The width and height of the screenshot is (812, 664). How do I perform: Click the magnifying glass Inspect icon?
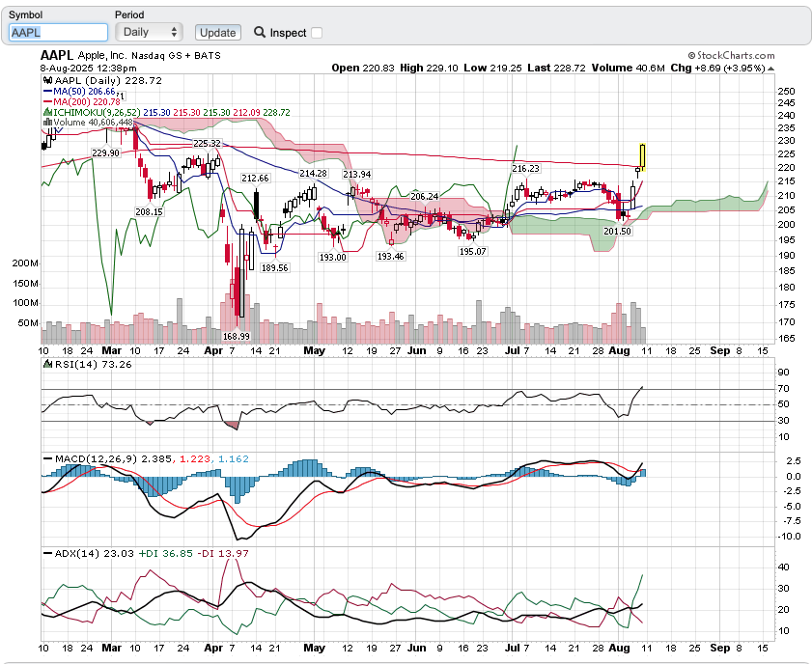point(260,32)
